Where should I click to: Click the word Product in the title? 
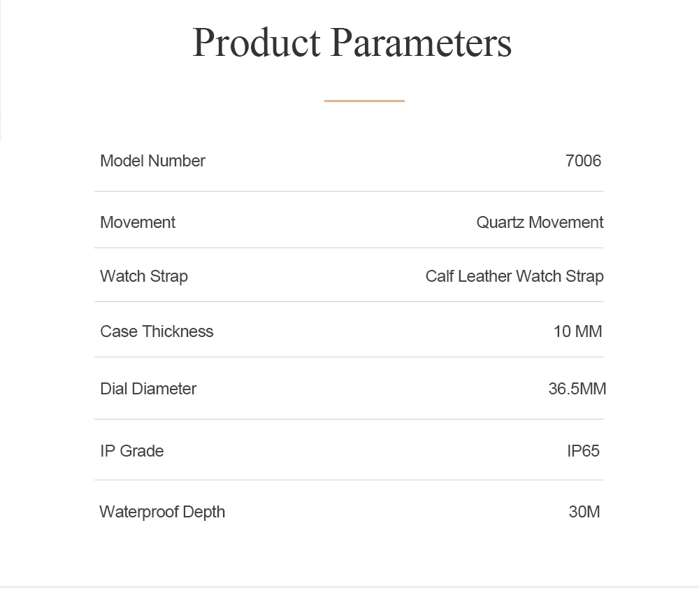[x=257, y=43]
